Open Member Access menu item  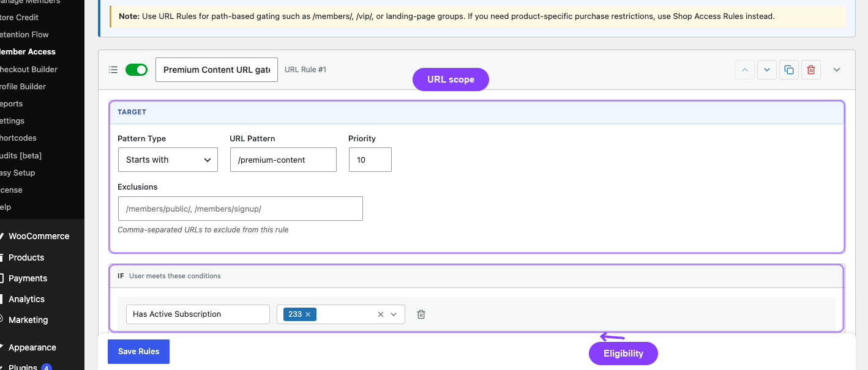click(27, 52)
